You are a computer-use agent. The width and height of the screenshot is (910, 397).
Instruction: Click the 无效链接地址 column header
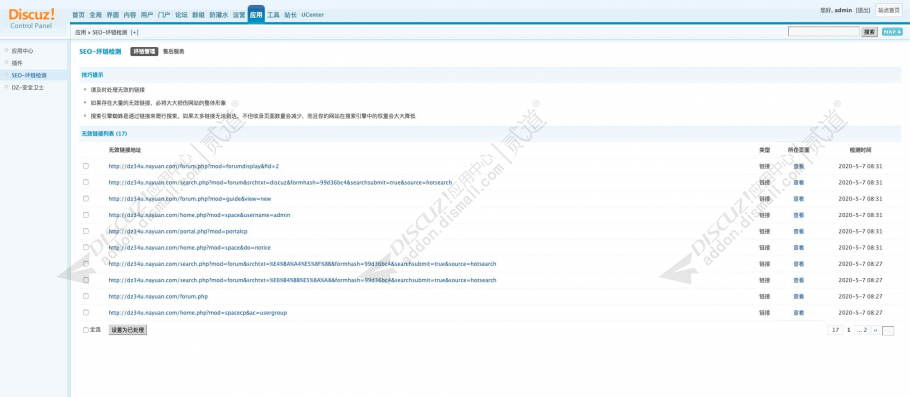click(x=125, y=150)
